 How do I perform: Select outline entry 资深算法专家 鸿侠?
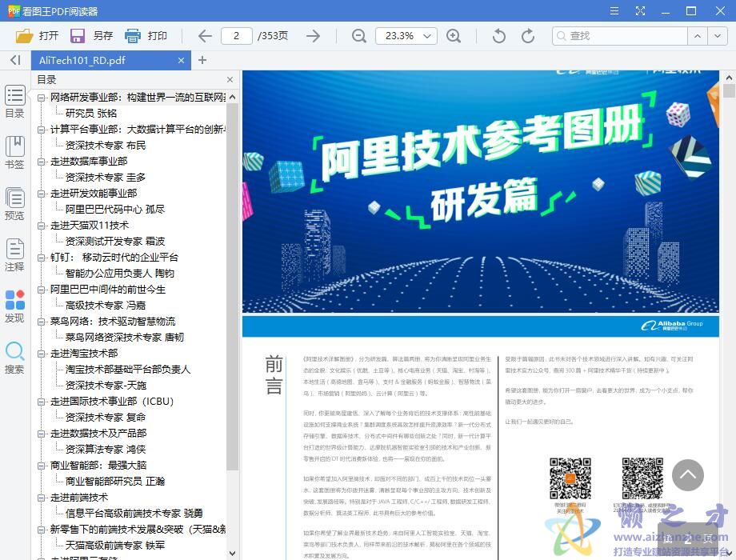point(106,450)
